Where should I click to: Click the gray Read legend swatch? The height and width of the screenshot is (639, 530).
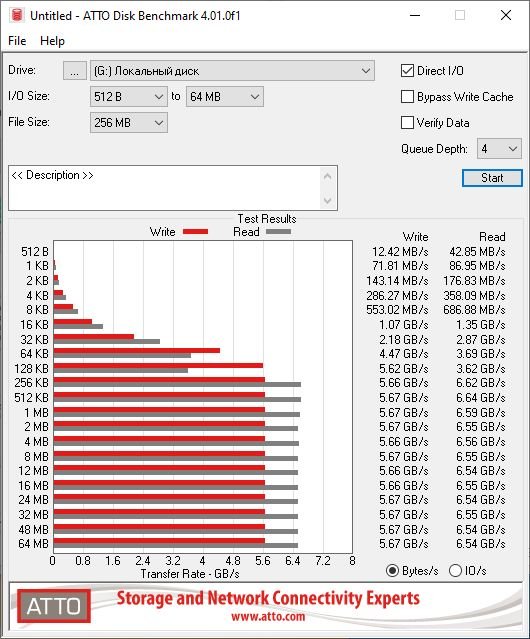click(278, 231)
